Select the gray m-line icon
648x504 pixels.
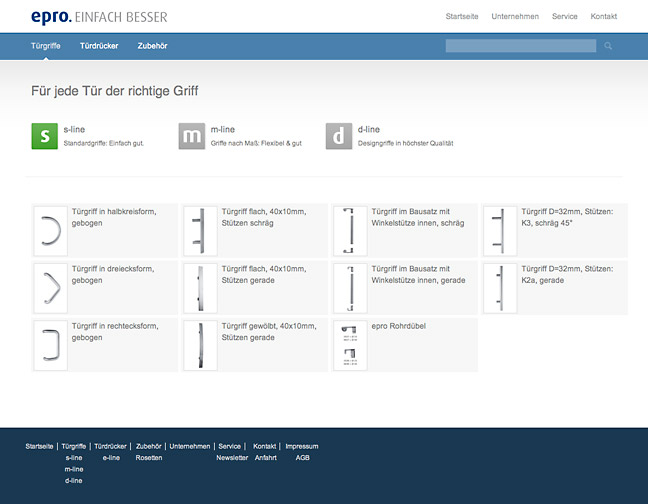[x=192, y=136]
